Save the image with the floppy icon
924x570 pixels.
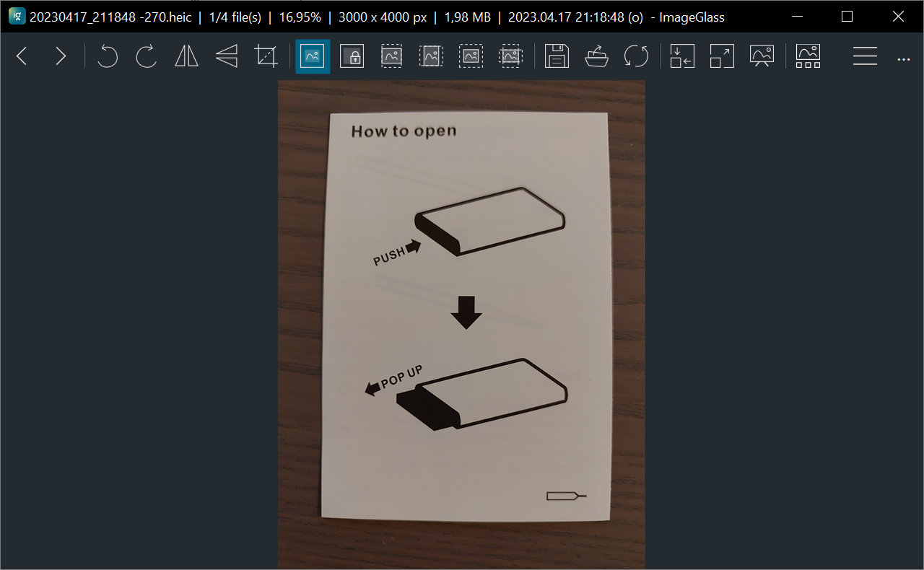pyautogui.click(x=557, y=56)
